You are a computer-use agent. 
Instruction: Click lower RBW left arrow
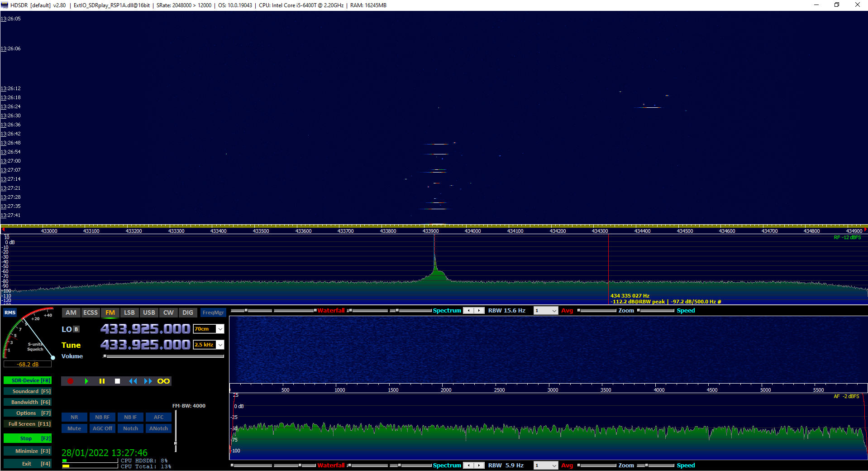[469, 466]
